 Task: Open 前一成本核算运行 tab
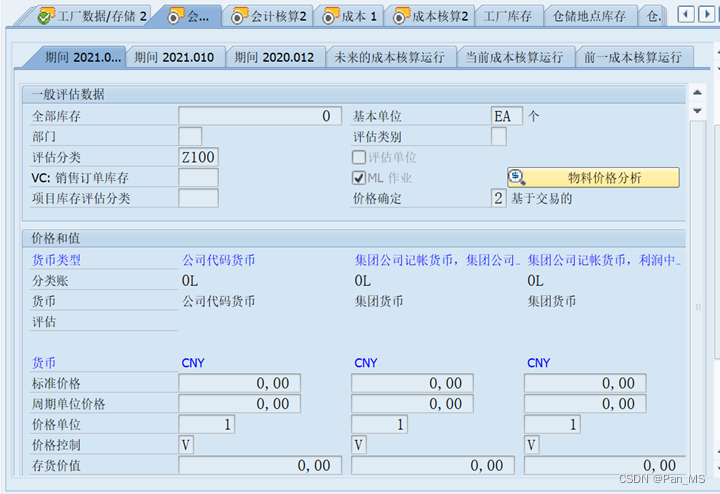[633, 57]
